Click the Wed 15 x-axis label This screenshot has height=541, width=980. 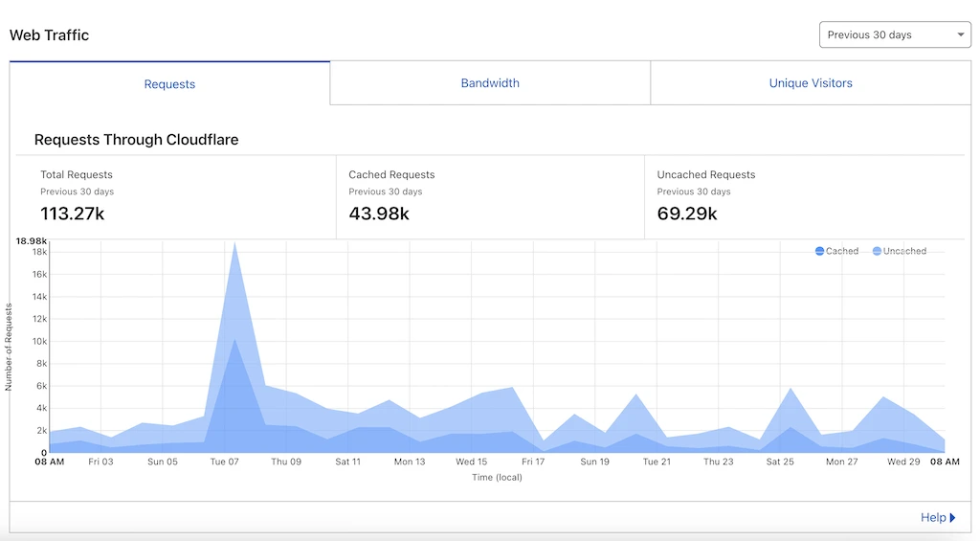click(471, 462)
